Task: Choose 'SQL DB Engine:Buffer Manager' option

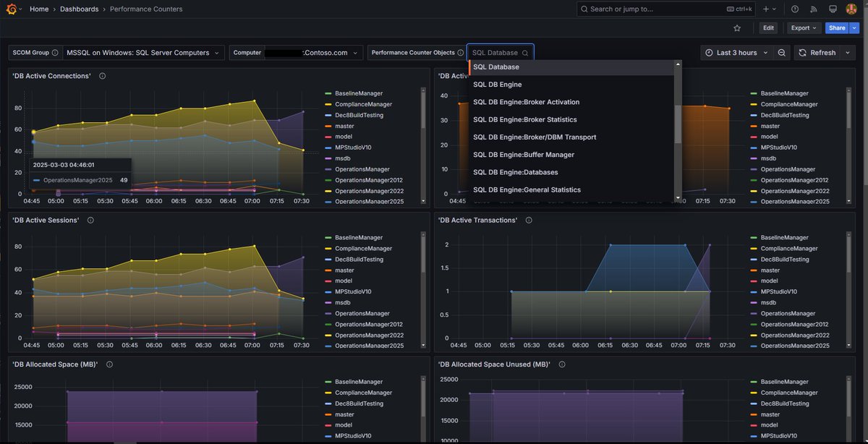Action: click(x=571, y=155)
